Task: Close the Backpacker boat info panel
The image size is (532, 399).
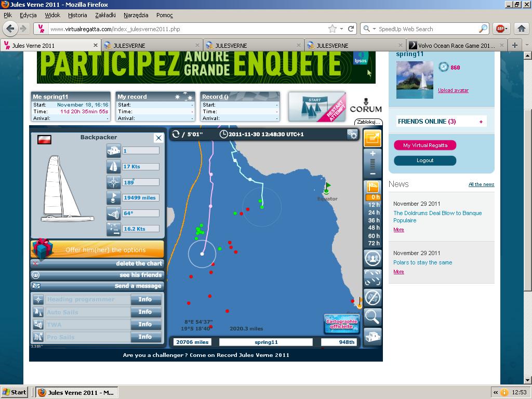Action: 158,138
